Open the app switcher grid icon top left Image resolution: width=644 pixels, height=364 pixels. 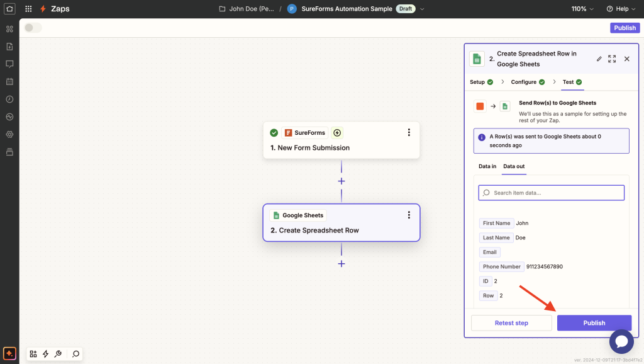click(27, 9)
